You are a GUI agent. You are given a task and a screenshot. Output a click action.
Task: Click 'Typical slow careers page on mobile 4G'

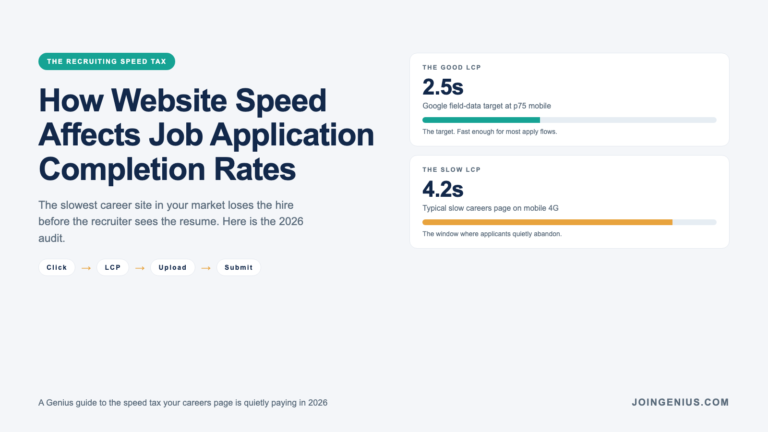490,208
